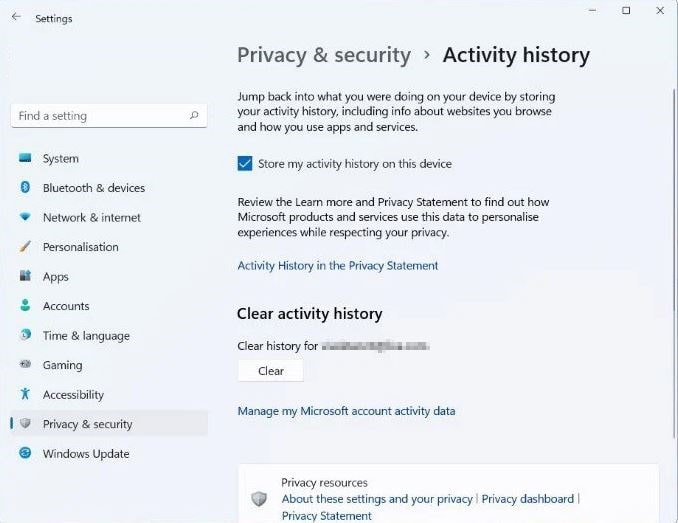This screenshot has width=678, height=523.
Task: Open the Privacy dashboard link
Action: [x=527, y=499]
